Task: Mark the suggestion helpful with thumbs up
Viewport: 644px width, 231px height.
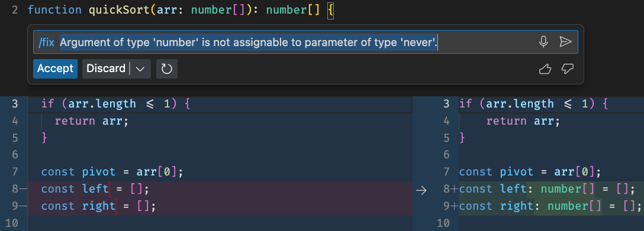Action: click(545, 69)
